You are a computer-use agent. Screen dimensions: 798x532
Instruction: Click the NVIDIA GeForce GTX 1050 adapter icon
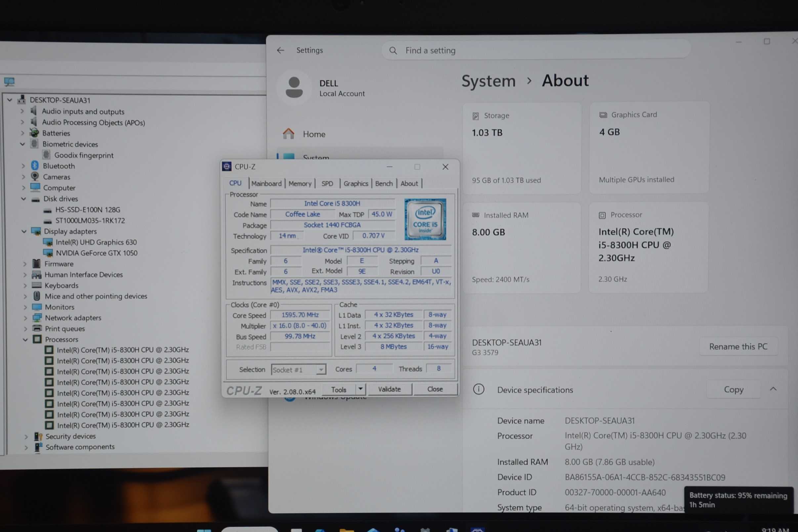click(48, 253)
